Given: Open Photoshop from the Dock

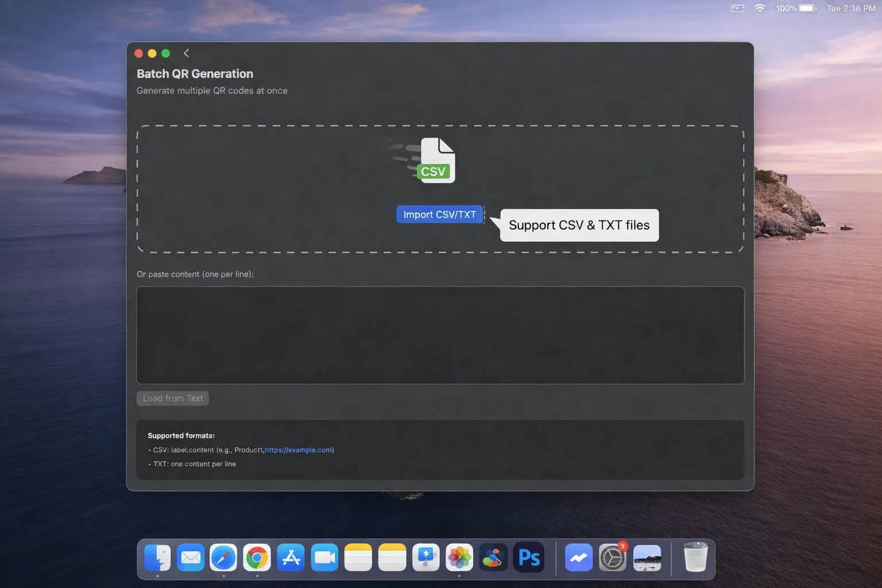Looking at the screenshot, I should coord(528,558).
